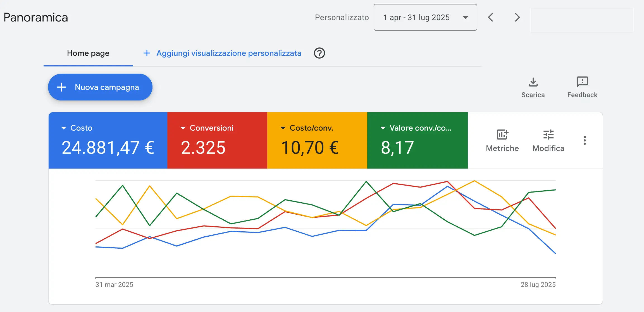Go to next date range arrow
644x312 pixels.
(x=517, y=17)
